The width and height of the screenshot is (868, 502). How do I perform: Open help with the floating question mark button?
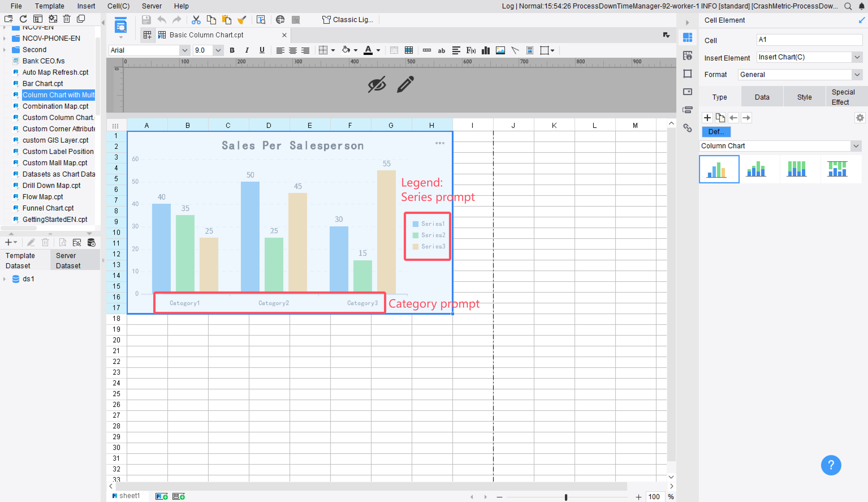831,465
